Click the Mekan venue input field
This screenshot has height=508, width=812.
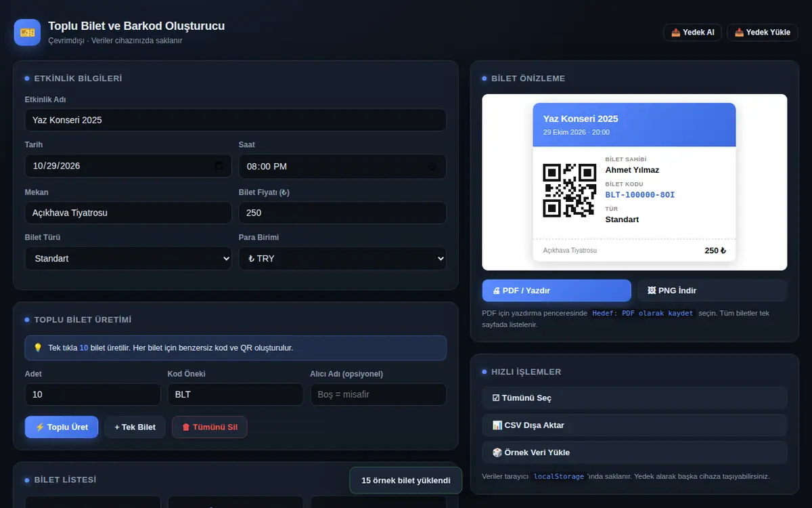pyautogui.click(x=129, y=213)
